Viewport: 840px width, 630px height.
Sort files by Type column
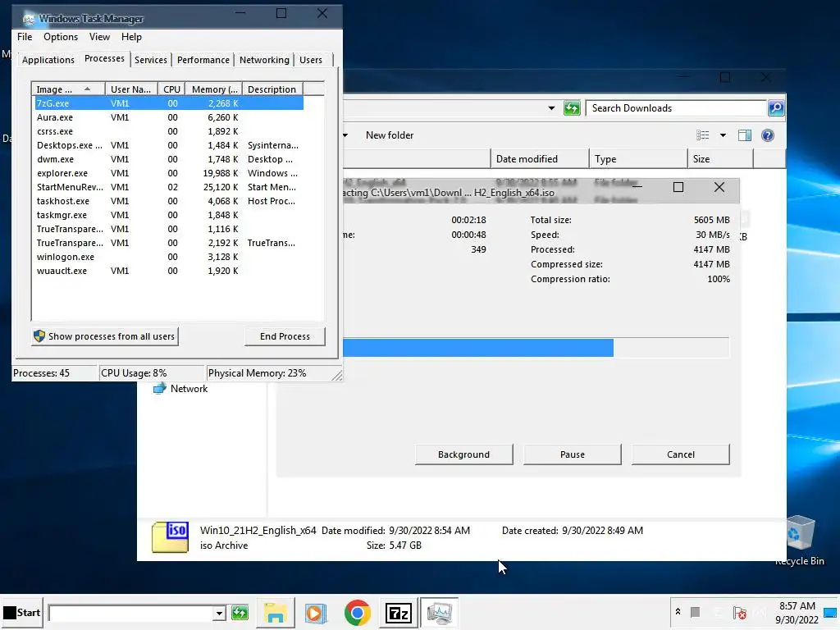point(638,159)
